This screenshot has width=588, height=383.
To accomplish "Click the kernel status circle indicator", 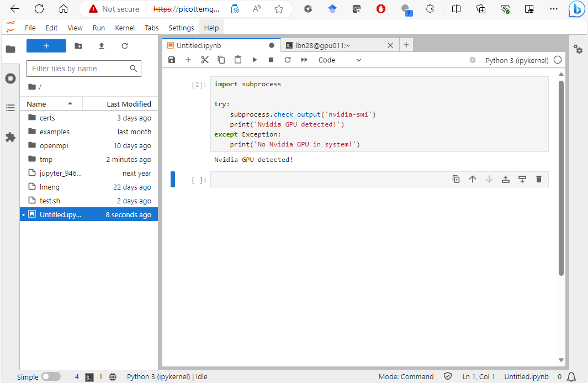I will (x=558, y=60).
